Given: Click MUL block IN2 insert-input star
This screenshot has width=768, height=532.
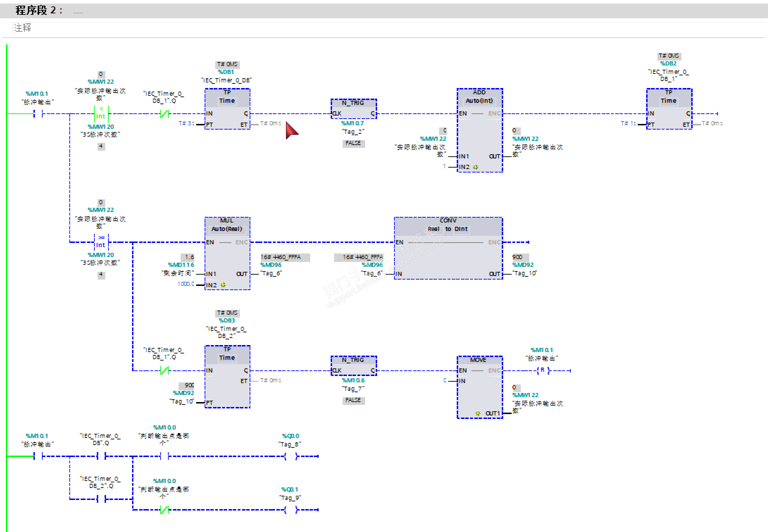Looking at the screenshot, I should click(223, 285).
